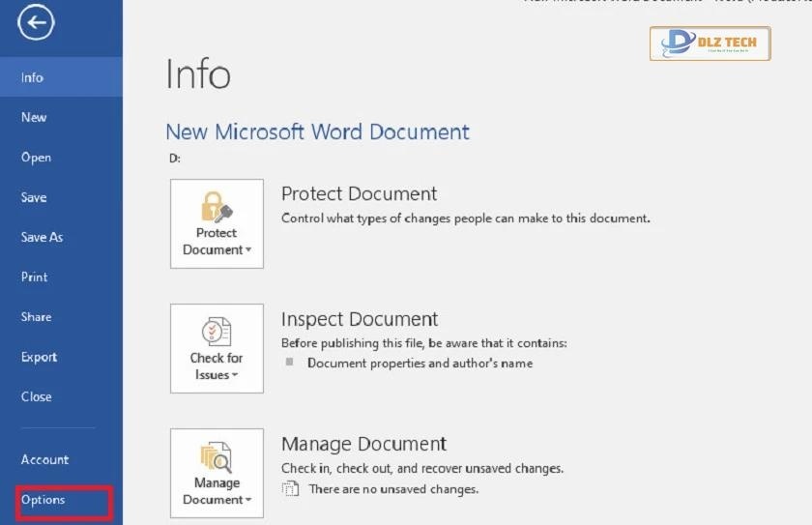
Task: Click the DLZ Tech logo
Action: 710,44
